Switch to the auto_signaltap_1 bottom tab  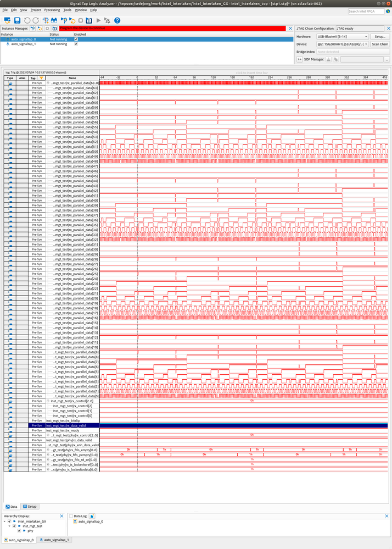(x=54, y=540)
